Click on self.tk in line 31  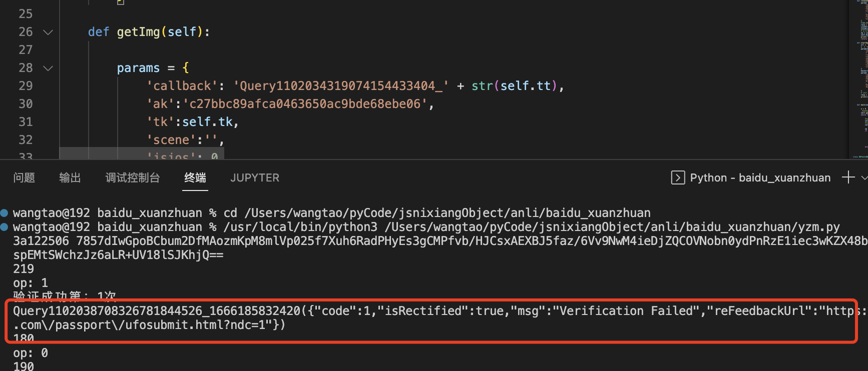(207, 122)
